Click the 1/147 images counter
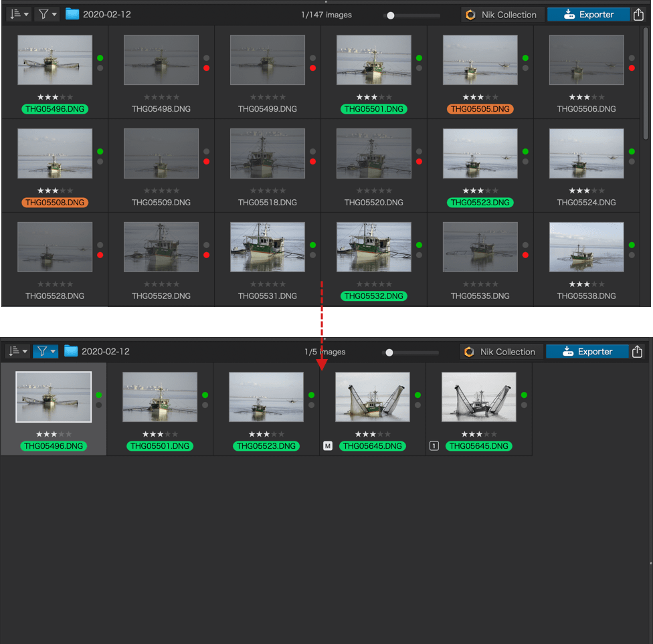This screenshot has width=653, height=644. click(x=326, y=15)
